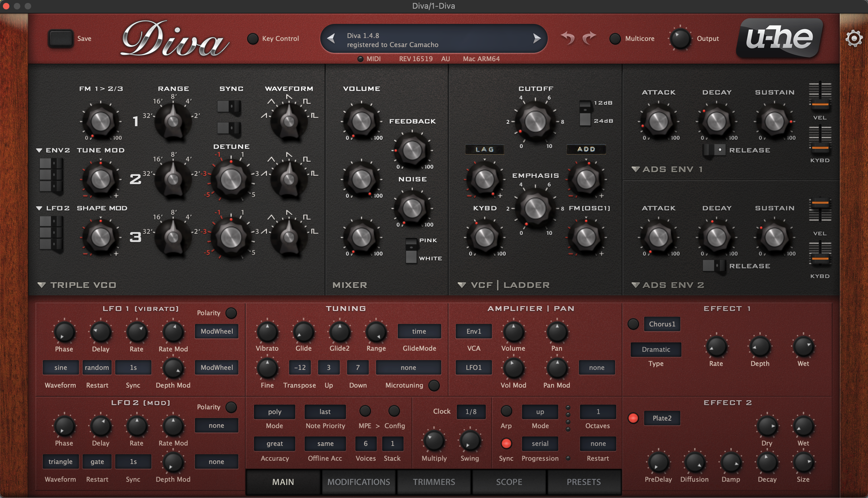Toggle ADS Env 1 Release switch

[714, 150]
